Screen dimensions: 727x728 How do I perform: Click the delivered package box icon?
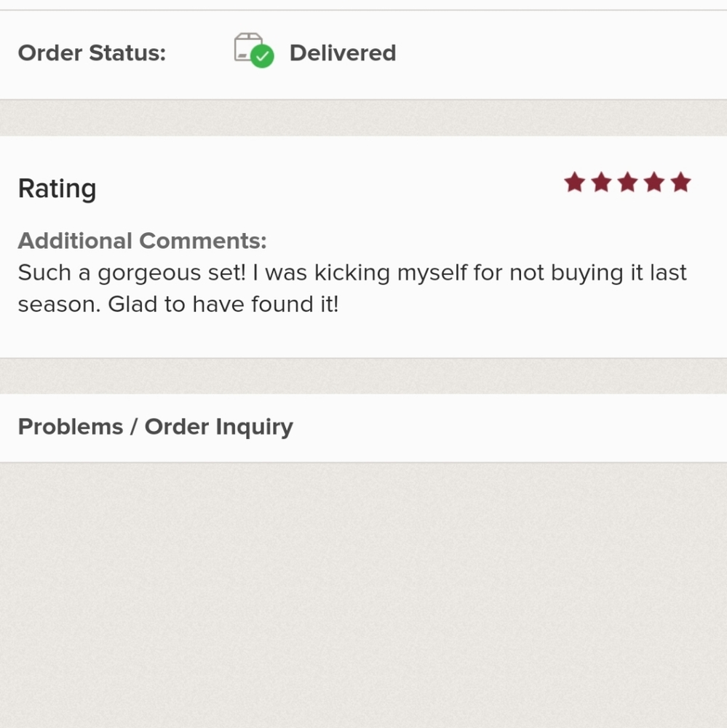(x=247, y=47)
